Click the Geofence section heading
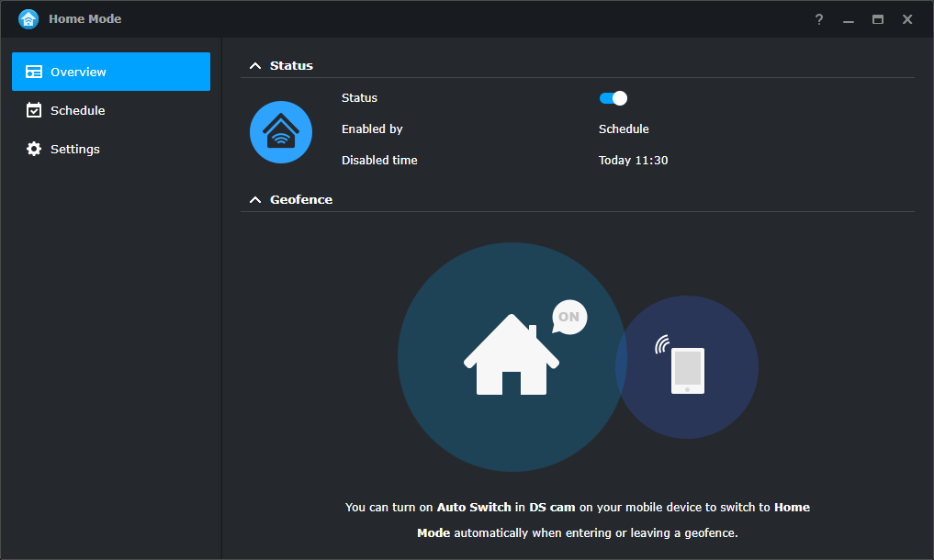Viewport: 934px width, 560px height. coord(301,199)
